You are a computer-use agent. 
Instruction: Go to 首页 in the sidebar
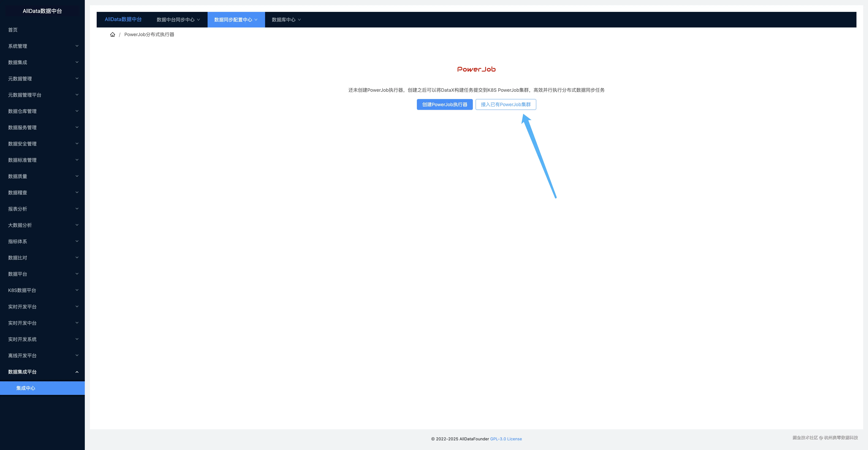[13, 30]
